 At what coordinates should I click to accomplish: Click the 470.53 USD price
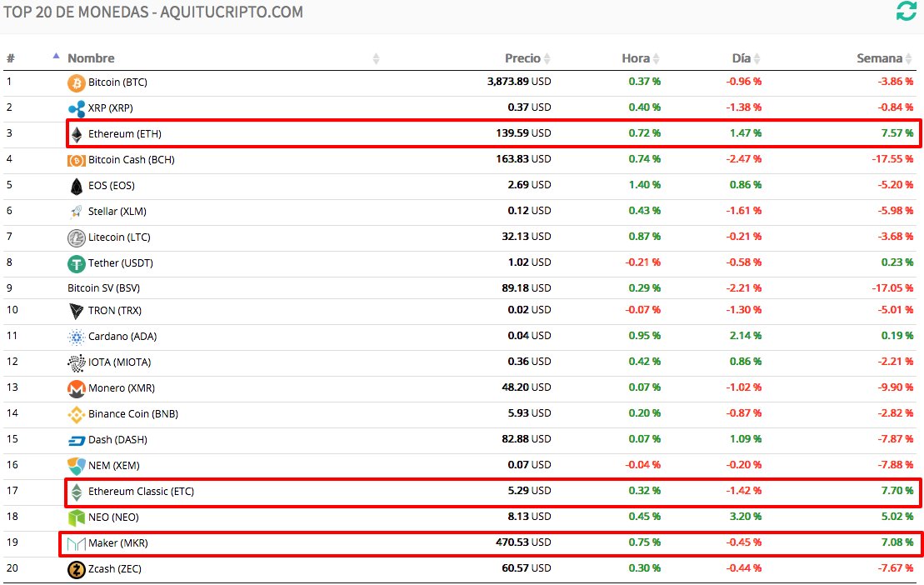tap(523, 542)
